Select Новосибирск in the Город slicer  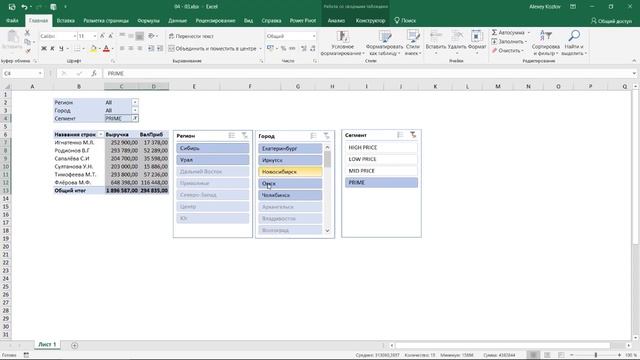pyautogui.click(x=290, y=172)
